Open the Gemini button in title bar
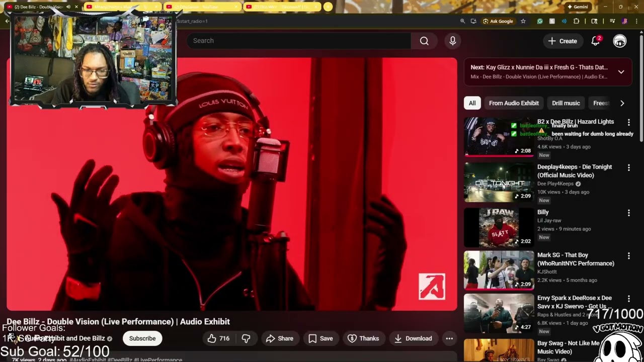Image resolution: width=644 pixels, height=362 pixels. click(x=578, y=7)
